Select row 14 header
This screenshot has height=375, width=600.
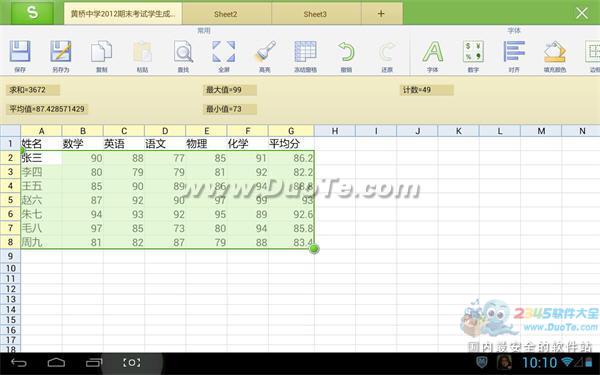coord(10,310)
